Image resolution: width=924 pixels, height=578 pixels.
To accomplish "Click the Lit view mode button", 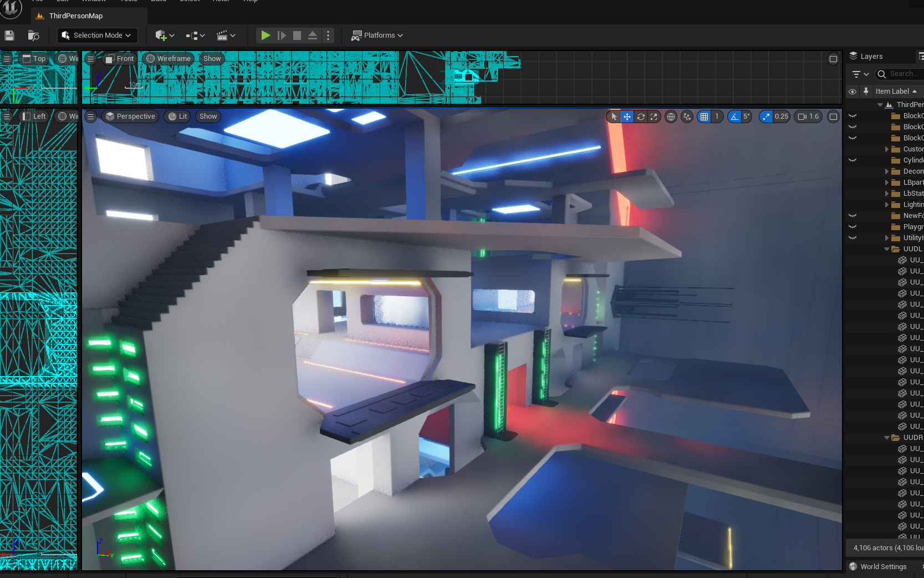I will click(x=177, y=116).
